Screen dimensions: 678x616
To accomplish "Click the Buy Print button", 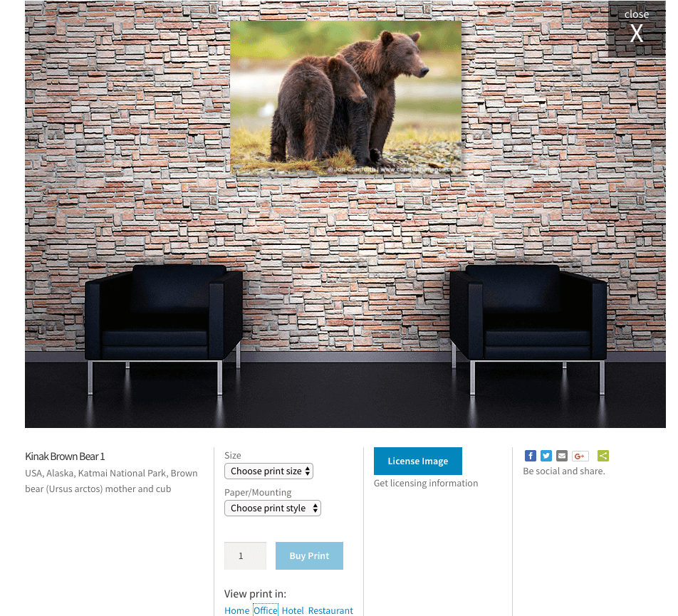I will click(x=309, y=556).
